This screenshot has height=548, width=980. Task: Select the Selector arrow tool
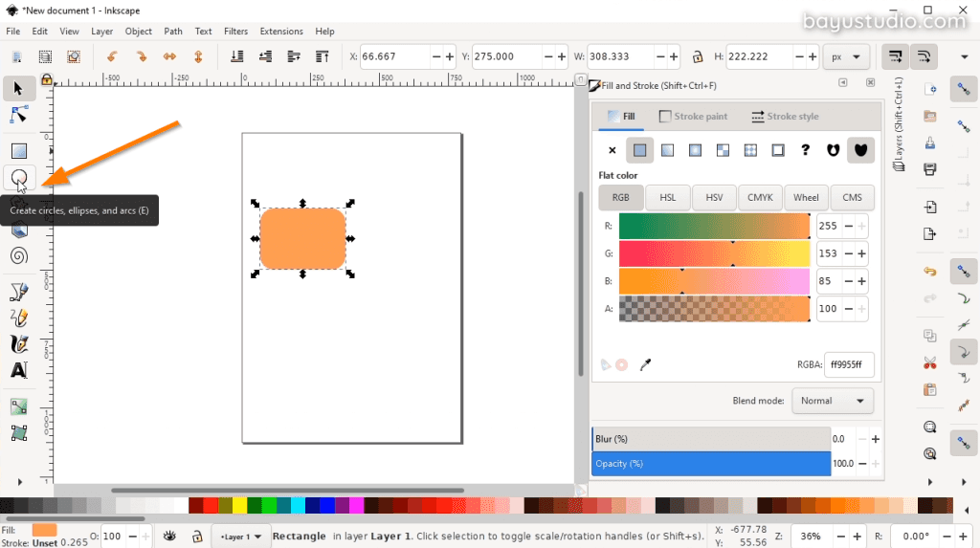click(18, 89)
